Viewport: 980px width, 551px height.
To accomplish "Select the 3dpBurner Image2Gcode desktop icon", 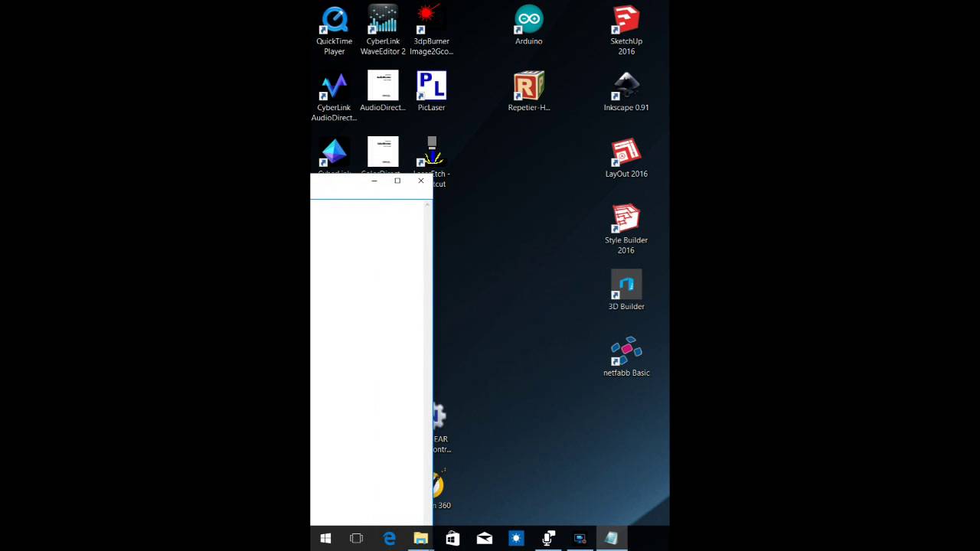I will click(x=432, y=31).
